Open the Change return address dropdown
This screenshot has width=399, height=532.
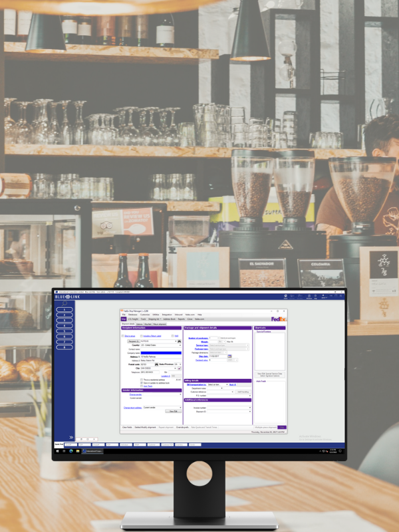tap(181, 407)
